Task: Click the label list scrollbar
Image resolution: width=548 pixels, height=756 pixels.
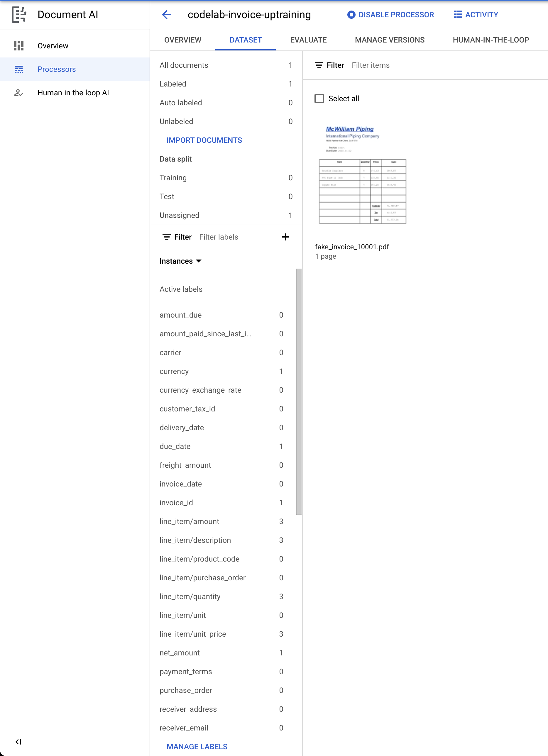Action: 299,392
